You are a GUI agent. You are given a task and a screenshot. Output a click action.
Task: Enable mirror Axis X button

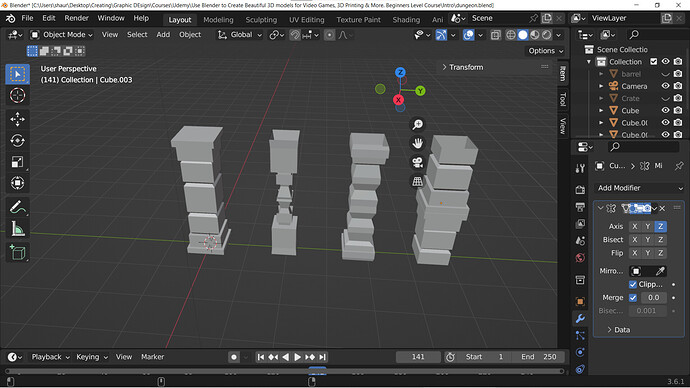(x=635, y=227)
